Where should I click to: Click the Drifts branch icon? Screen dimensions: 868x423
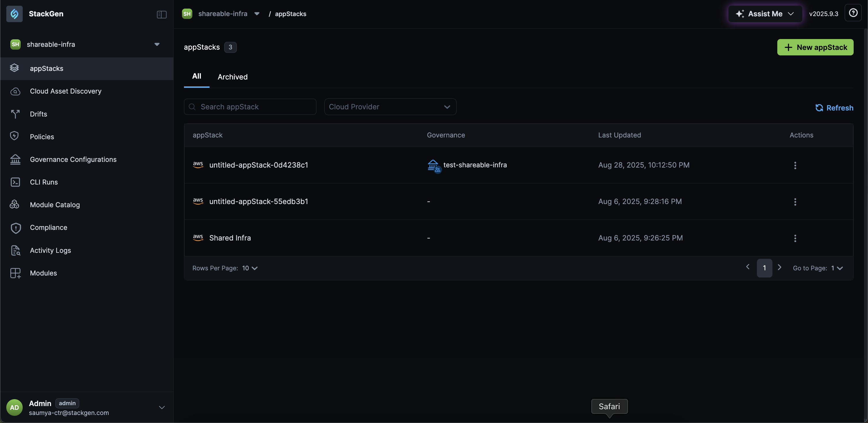15,114
